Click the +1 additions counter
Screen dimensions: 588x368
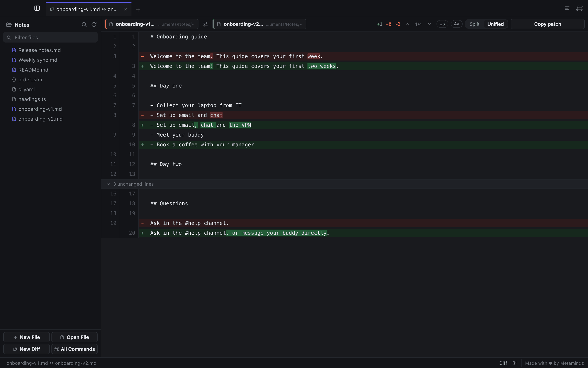tap(380, 24)
